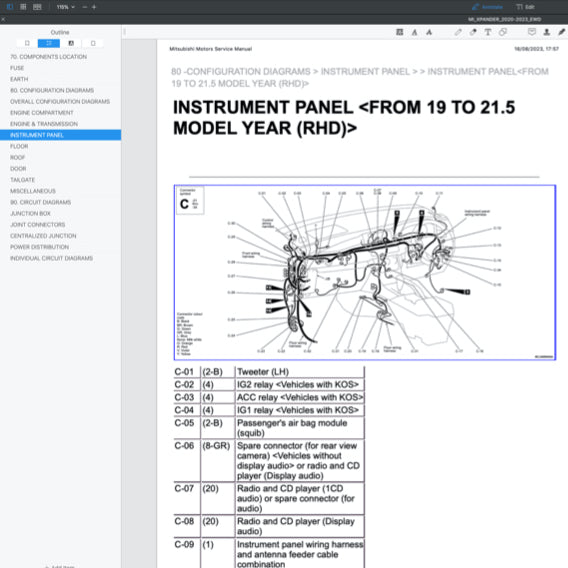The image size is (568, 568).
Task: Go to 90. CIRCUIT DIAGRAMS outline item
Action: pyautogui.click(x=41, y=202)
